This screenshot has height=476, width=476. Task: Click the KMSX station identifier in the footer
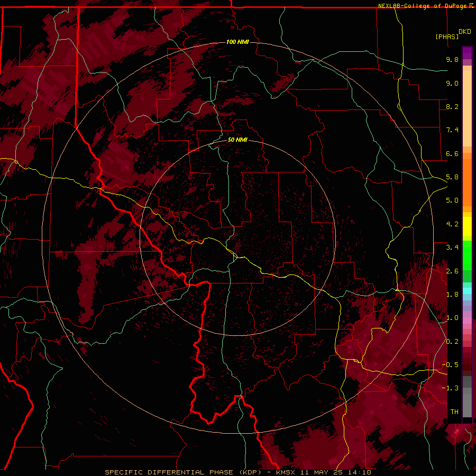point(286,472)
